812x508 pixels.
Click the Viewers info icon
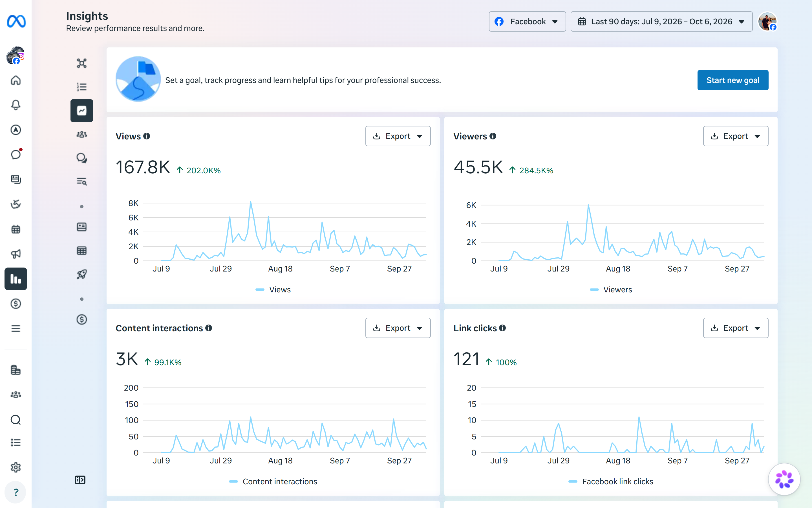493,136
